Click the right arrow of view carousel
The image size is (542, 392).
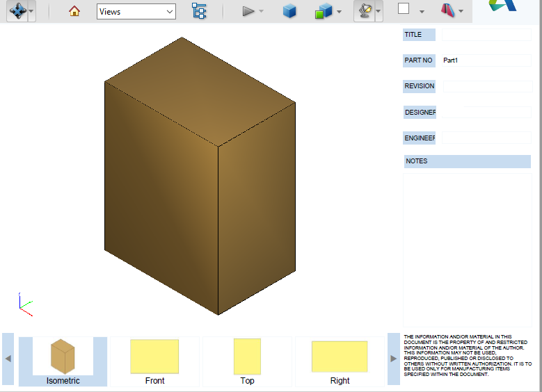[393, 359]
